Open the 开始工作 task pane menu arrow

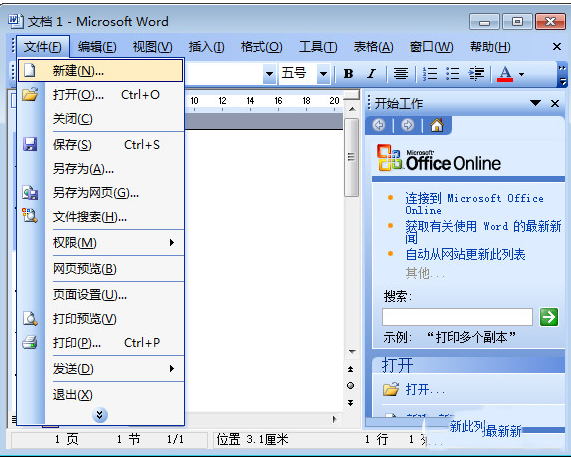pyautogui.click(x=535, y=103)
